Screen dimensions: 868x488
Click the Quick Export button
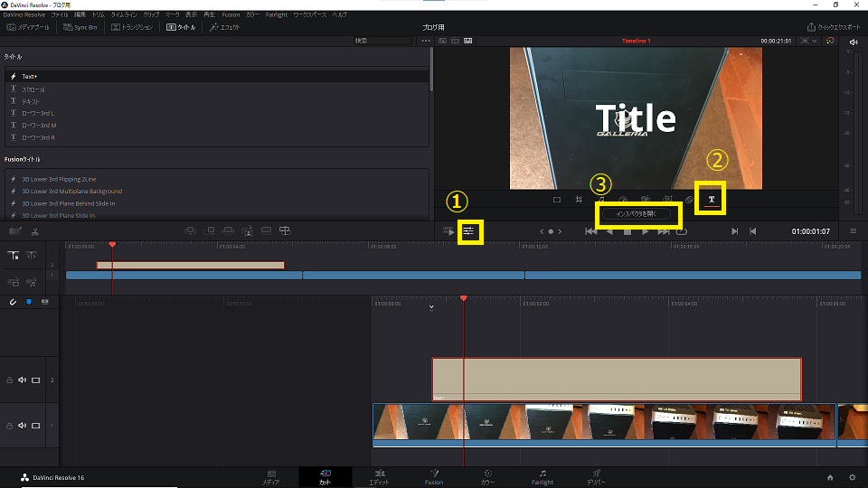click(x=834, y=27)
